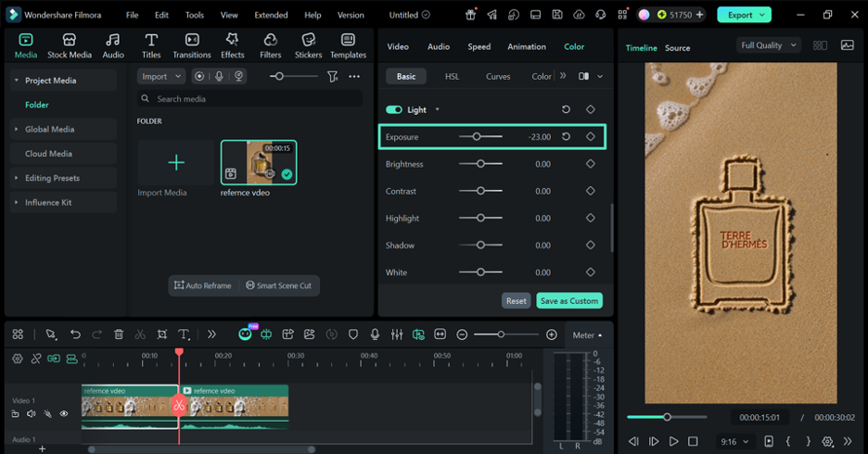The height and width of the screenshot is (454, 868).
Task: Open the Templates panel
Action: (348, 46)
